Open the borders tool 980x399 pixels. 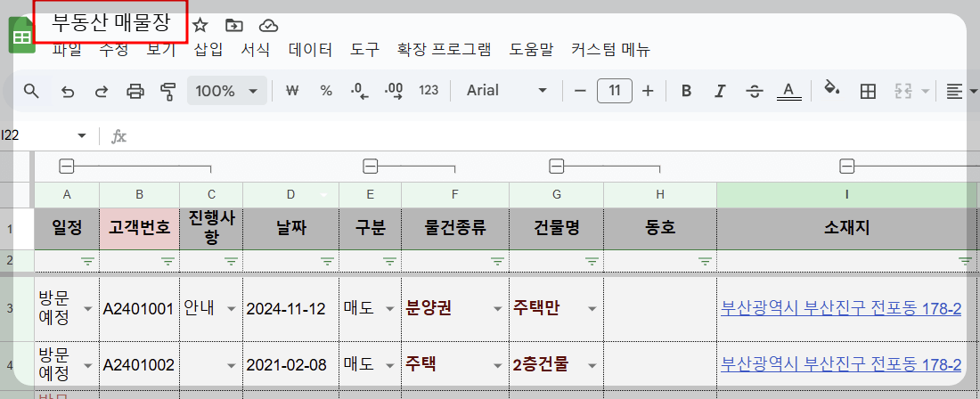(x=868, y=91)
